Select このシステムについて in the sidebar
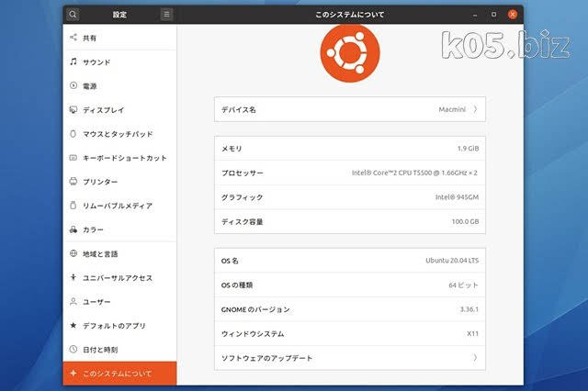 119,374
